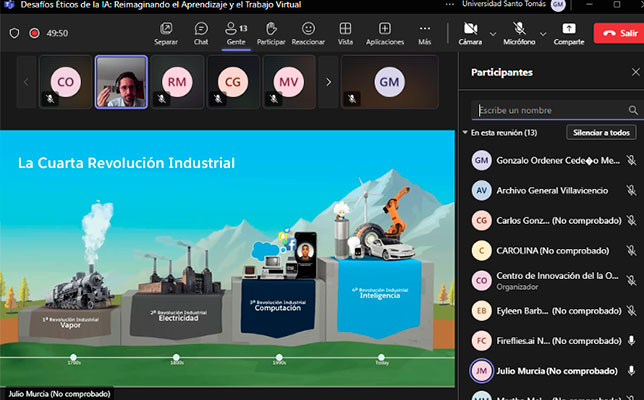Click the 'Silenciar a todos' button
The width and height of the screenshot is (644, 400).
click(600, 133)
